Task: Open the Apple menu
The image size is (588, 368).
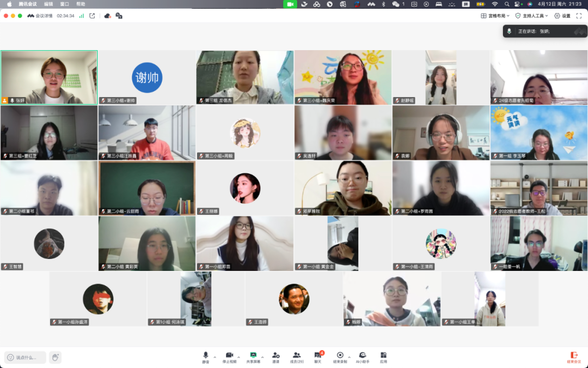Action: tap(9, 4)
